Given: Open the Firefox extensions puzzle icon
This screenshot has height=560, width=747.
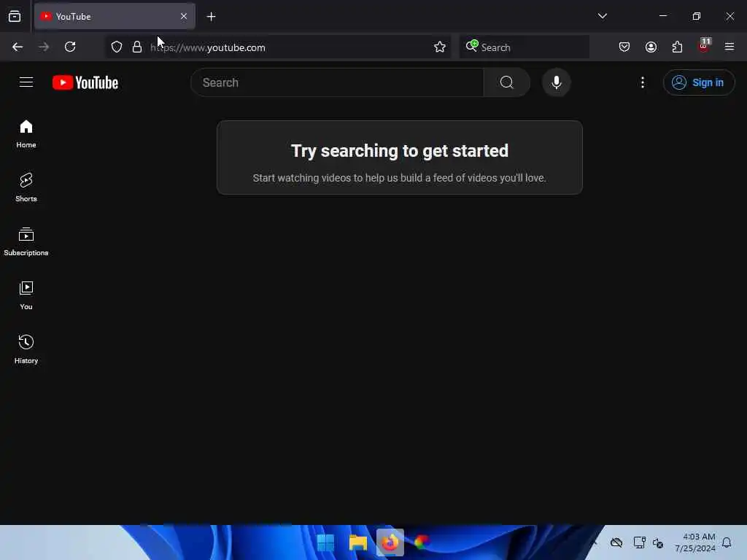Looking at the screenshot, I should coord(677,47).
